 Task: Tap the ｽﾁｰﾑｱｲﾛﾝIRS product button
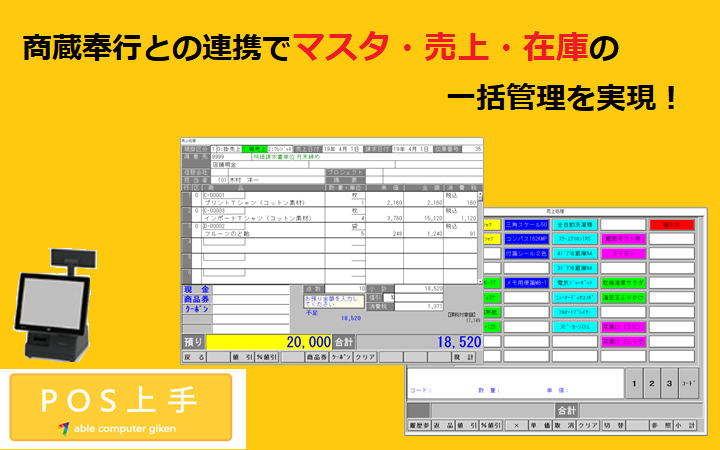pyautogui.click(x=575, y=239)
